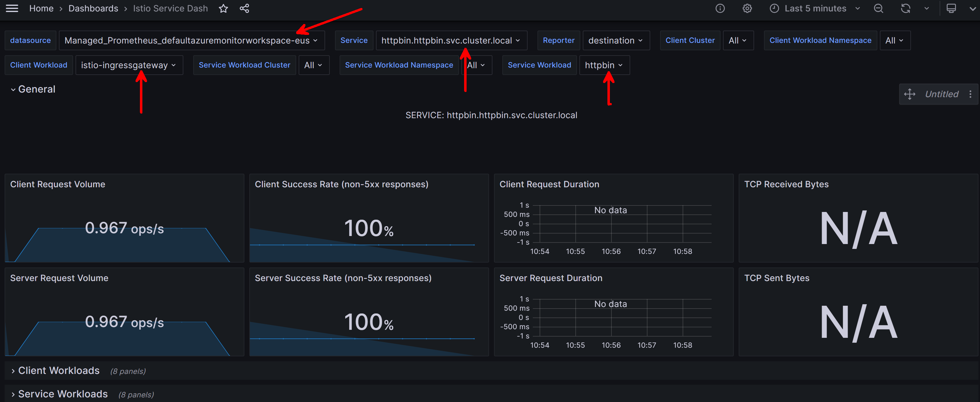Click the Client Cluster label
The image size is (980, 402).
click(690, 40)
